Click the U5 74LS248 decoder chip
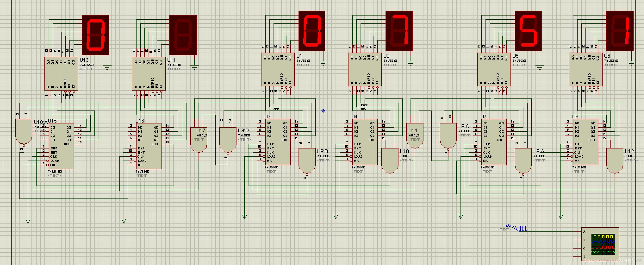Viewport: 644px width, 265px height. (x=494, y=69)
